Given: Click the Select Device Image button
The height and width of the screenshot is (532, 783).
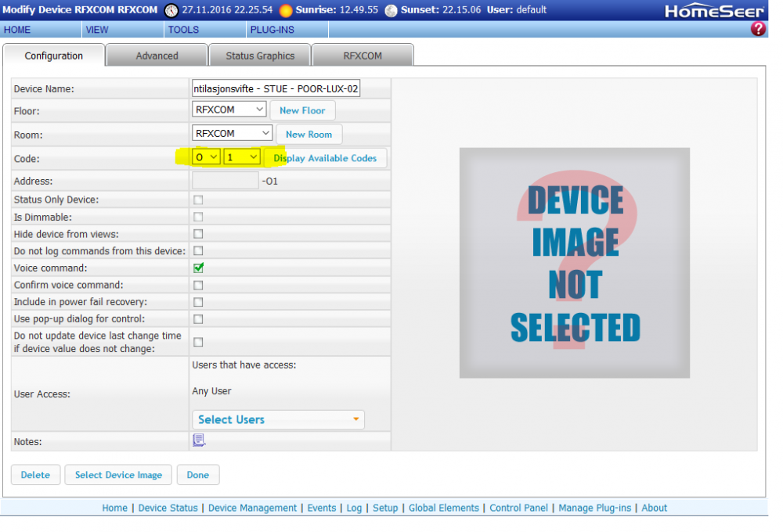Looking at the screenshot, I should click(x=118, y=475).
